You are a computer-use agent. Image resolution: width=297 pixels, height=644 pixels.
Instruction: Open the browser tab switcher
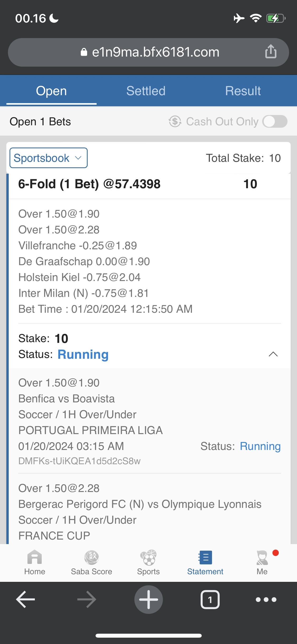210,599
